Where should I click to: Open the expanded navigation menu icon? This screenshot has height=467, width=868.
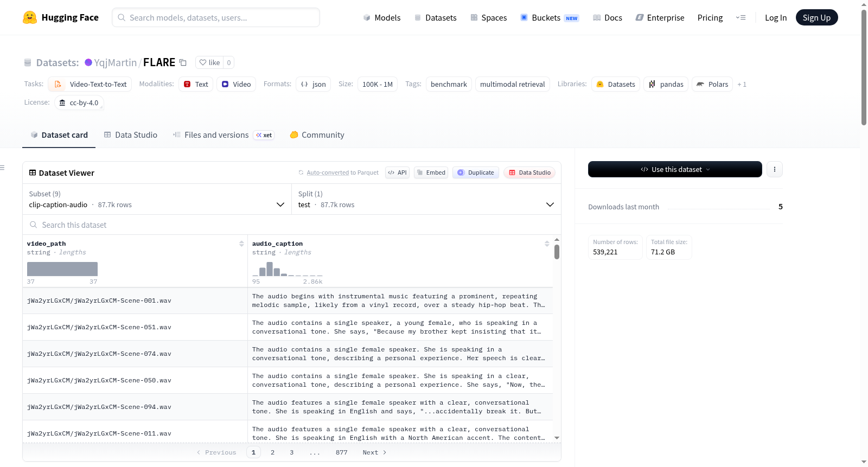pyautogui.click(x=741, y=17)
